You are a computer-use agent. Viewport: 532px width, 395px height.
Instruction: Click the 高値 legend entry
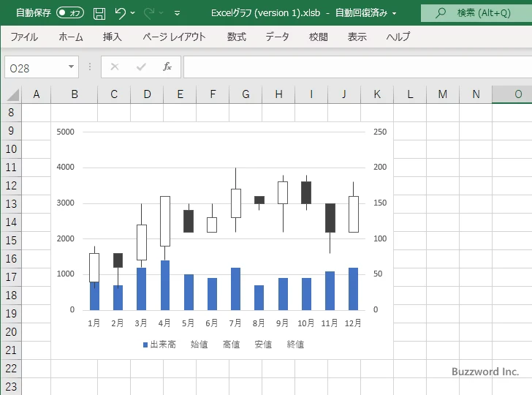coord(232,345)
